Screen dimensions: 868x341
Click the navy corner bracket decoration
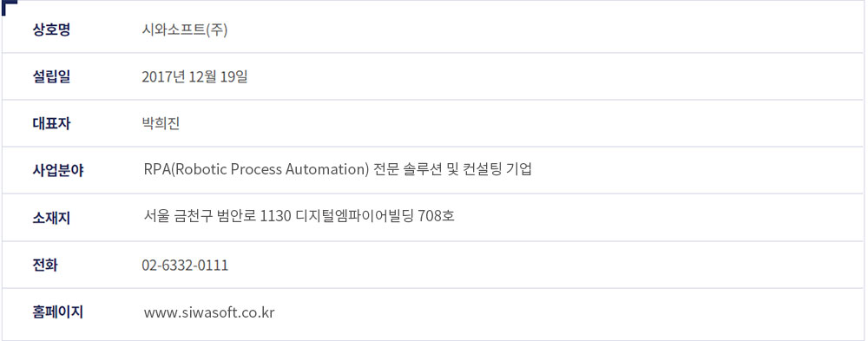pyautogui.click(x=9, y=6)
